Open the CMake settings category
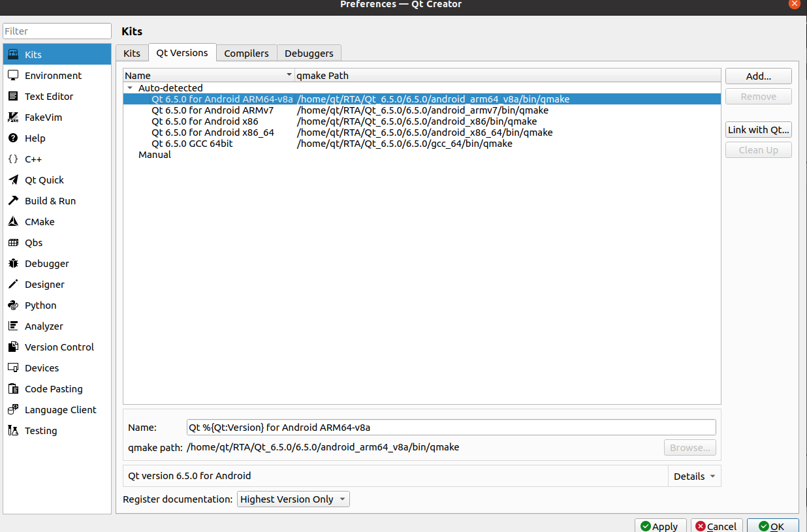 pos(57,222)
